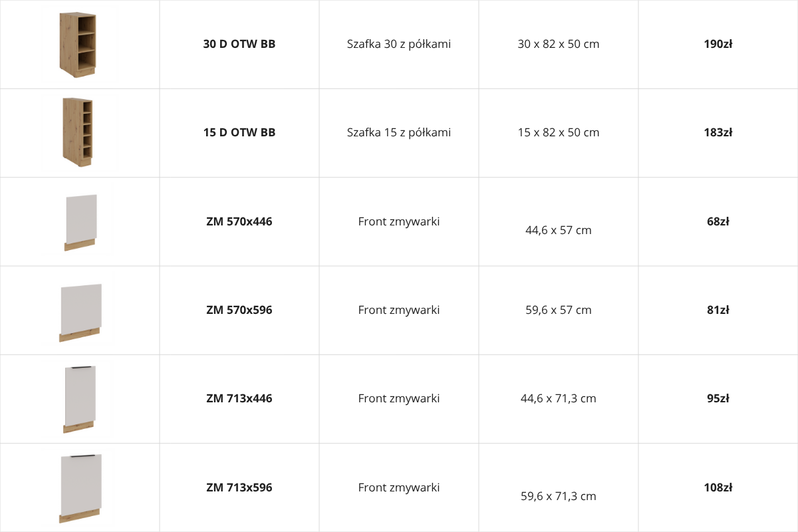View the ZM 713x596 dishwasher front image
798x532 pixels.
(x=80, y=487)
